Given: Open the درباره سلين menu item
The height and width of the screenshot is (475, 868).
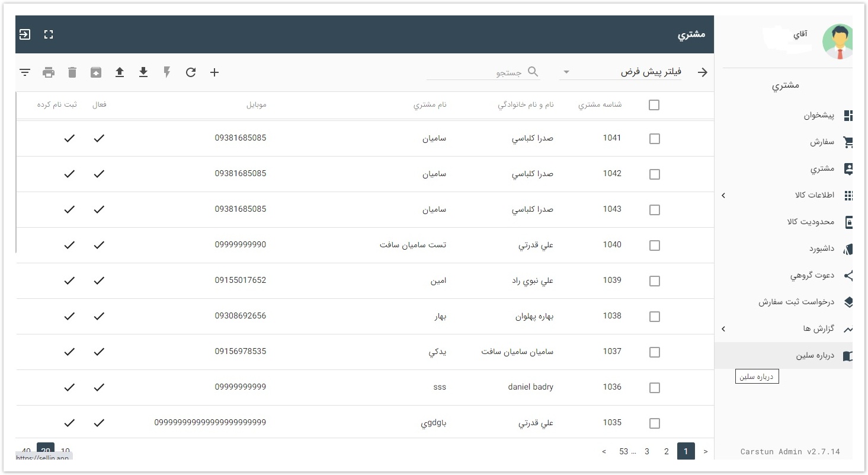Looking at the screenshot, I should pyautogui.click(x=783, y=355).
